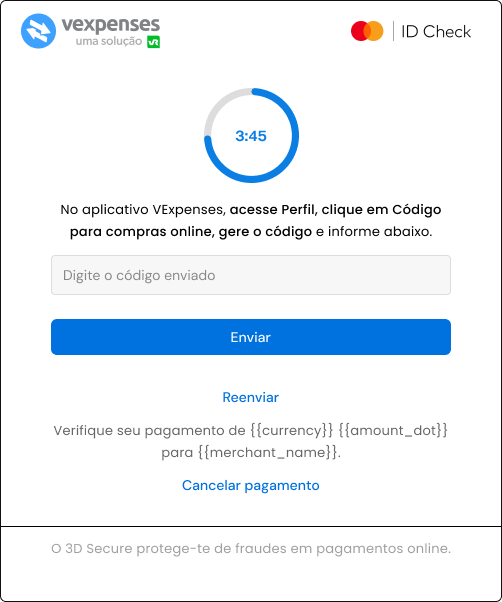Viewport: 502px width, 602px height.
Task: Click the blue VExpenses arrows logo icon
Action: (x=38, y=31)
